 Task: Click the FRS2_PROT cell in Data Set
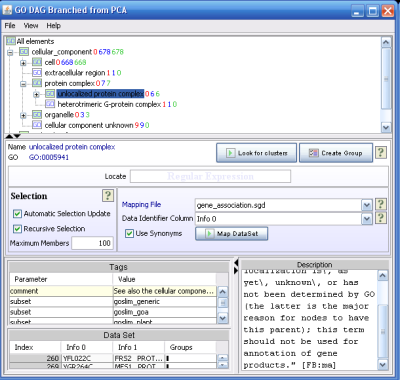tap(138, 358)
